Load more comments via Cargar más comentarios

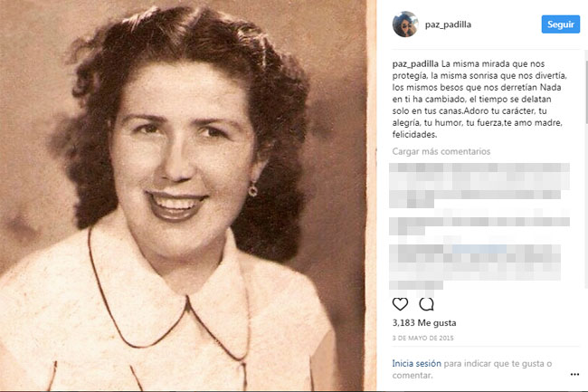(x=441, y=151)
